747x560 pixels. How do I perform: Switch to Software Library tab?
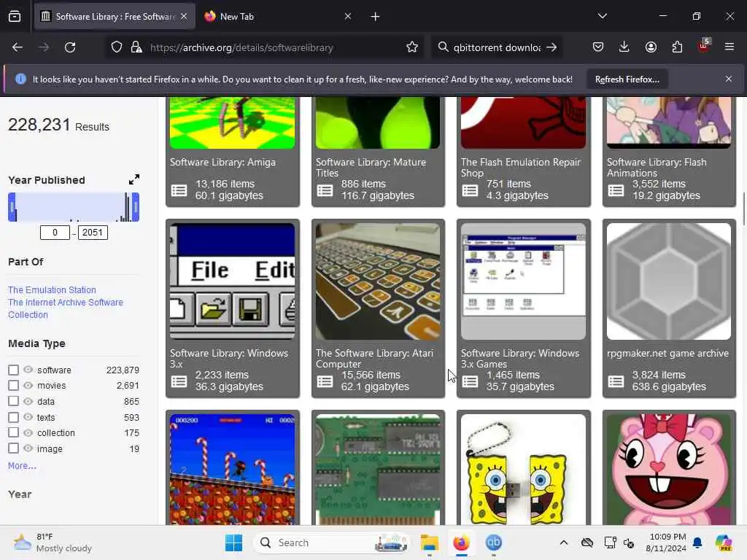click(115, 17)
